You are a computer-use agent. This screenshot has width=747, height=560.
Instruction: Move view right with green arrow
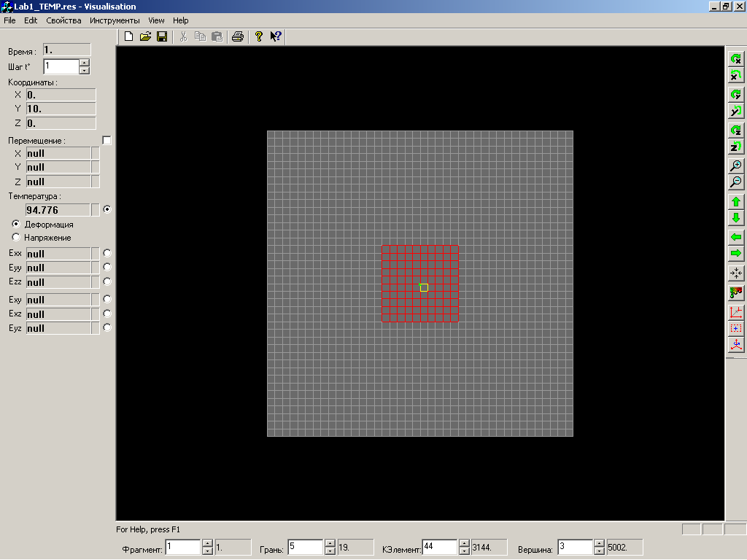click(x=736, y=253)
